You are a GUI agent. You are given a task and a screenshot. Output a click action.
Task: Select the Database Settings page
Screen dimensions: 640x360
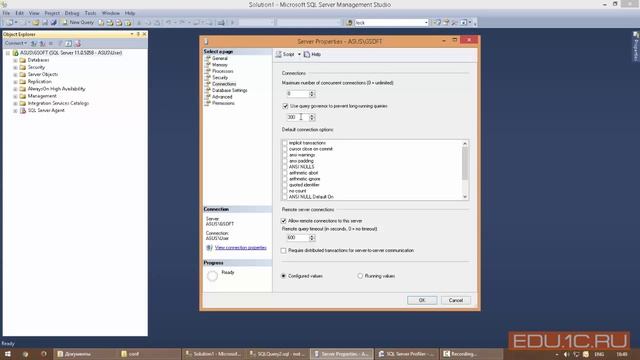click(229, 90)
